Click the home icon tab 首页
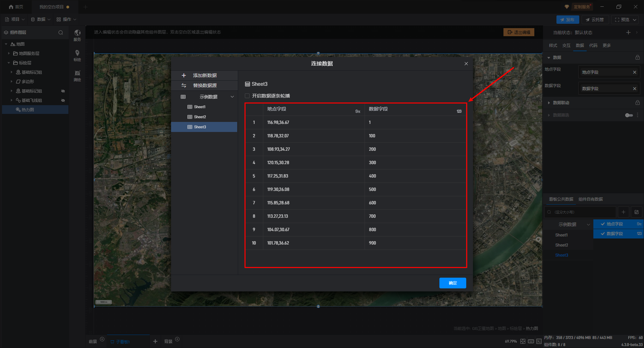The height and width of the screenshot is (348, 644). tap(16, 7)
